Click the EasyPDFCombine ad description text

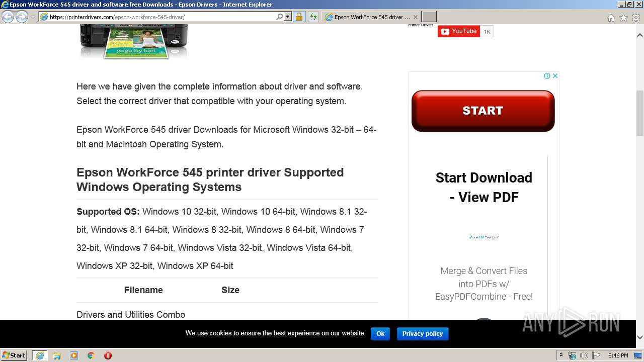pos(484,284)
